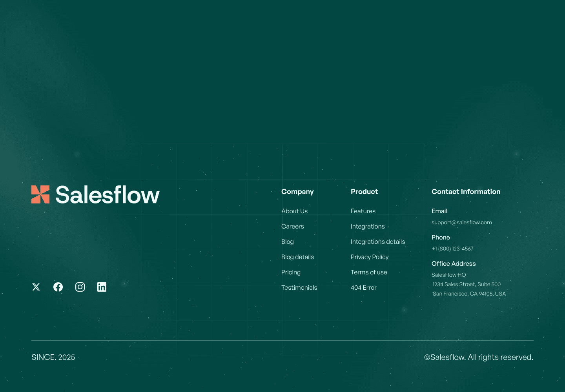Navigate to Careers
This screenshot has width=565, height=392.
(x=292, y=226)
